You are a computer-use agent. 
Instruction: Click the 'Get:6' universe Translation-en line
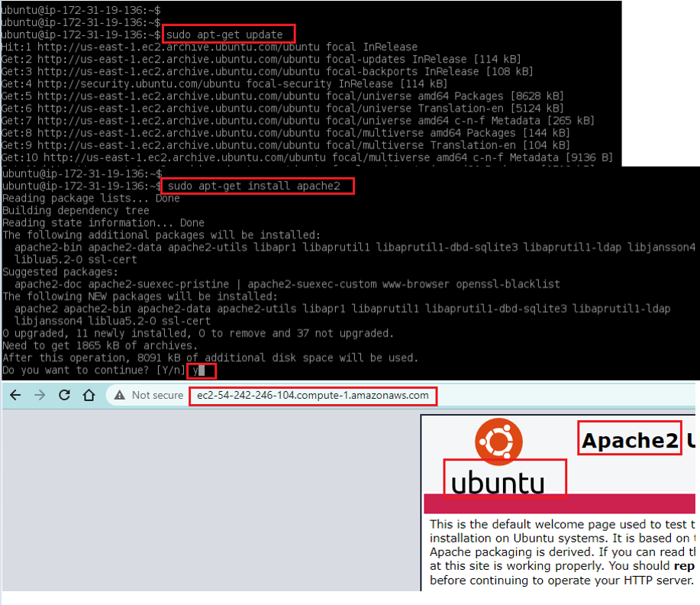[x=282, y=108]
